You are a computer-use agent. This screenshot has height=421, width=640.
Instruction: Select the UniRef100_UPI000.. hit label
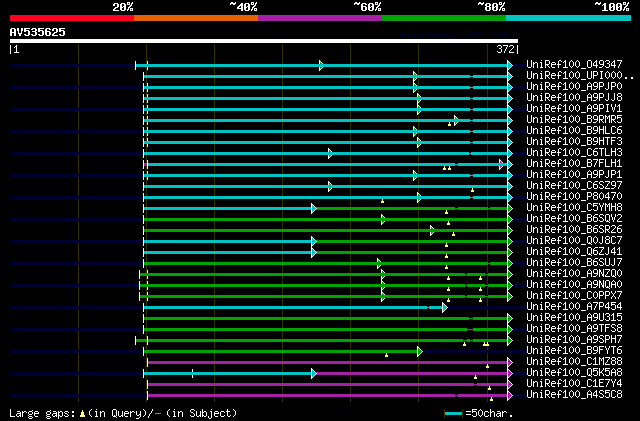[580, 75]
